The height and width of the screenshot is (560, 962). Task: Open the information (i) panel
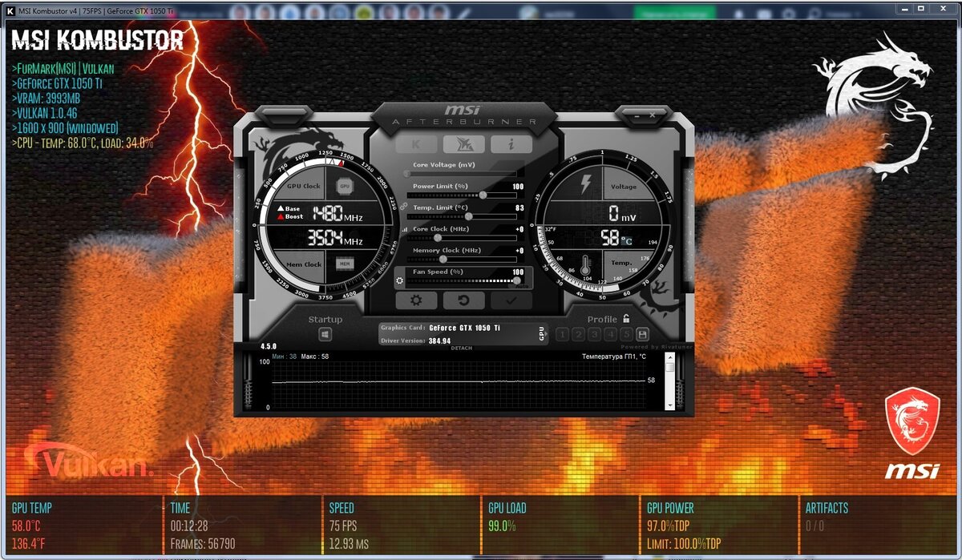[x=511, y=144]
